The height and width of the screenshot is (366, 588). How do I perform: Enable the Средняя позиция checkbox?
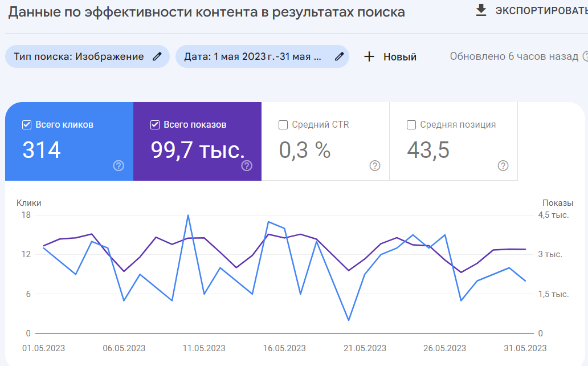coord(411,124)
